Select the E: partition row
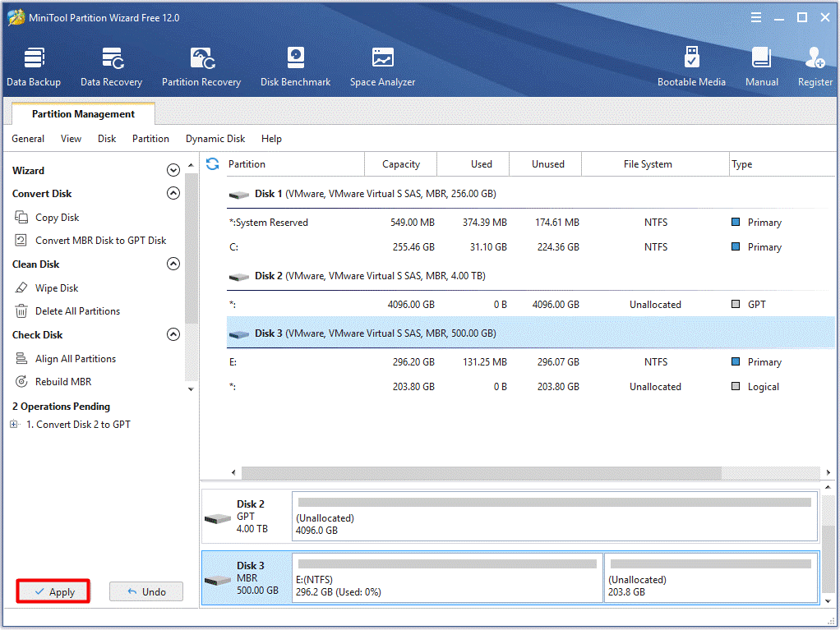This screenshot has height=630, width=840. point(531,362)
